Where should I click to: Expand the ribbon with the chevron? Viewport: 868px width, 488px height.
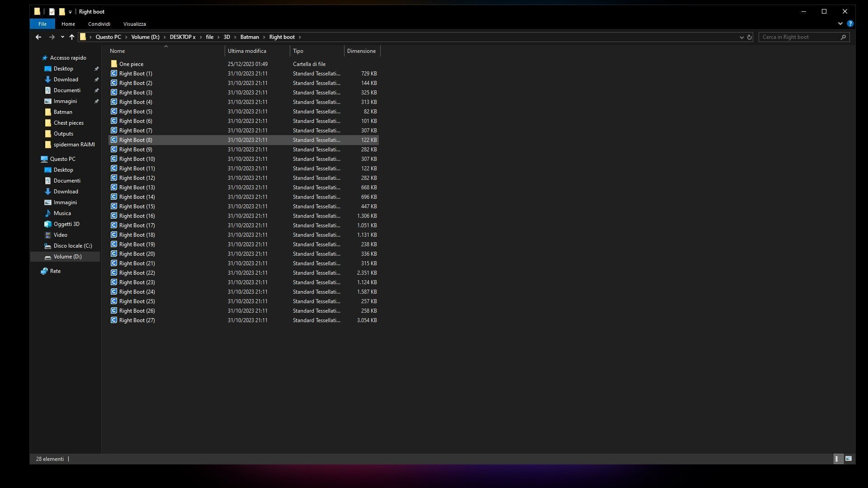(840, 23)
